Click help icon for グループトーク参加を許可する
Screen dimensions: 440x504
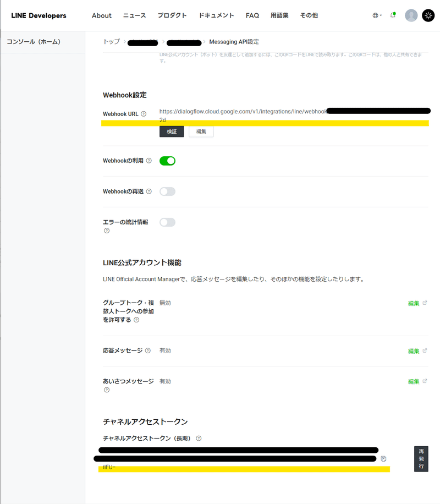pyautogui.click(x=136, y=320)
